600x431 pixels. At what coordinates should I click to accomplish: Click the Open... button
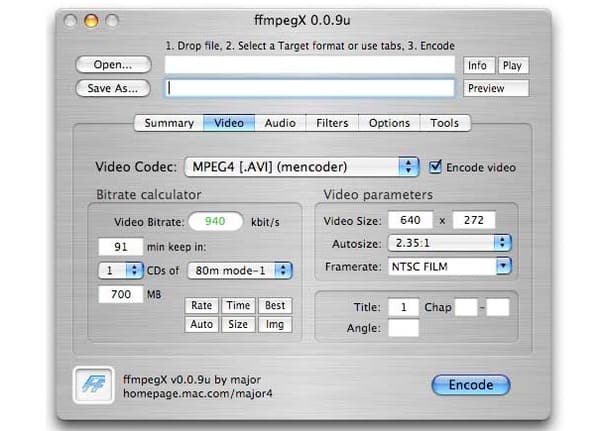pos(113,64)
